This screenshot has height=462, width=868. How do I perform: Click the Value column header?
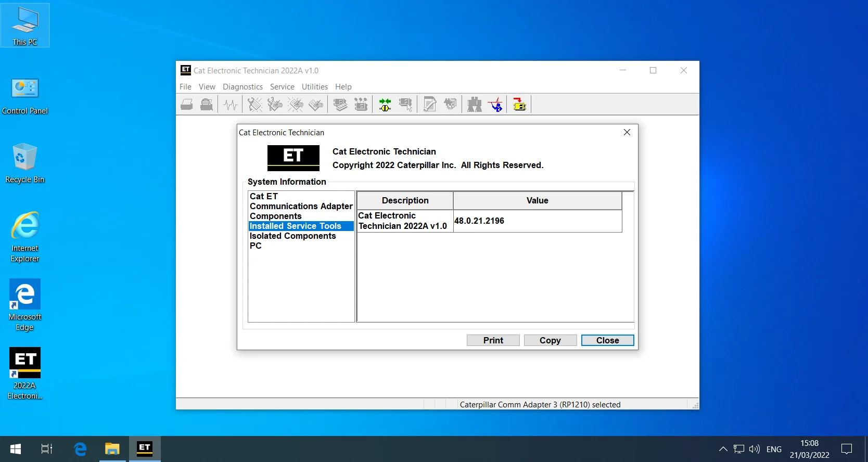[x=537, y=200]
